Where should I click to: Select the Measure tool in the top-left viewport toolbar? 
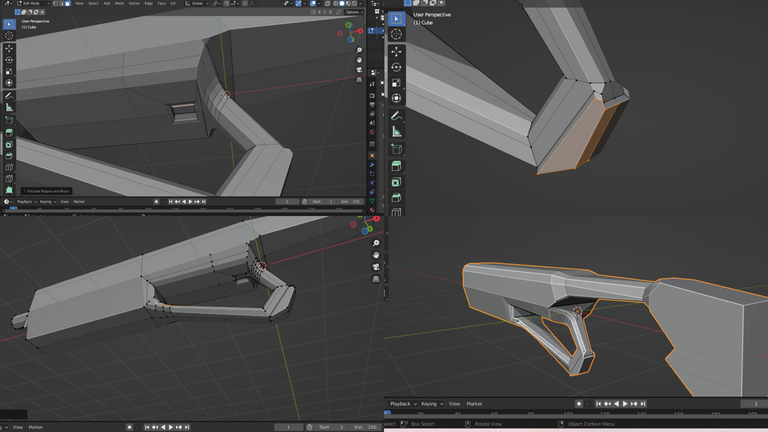(9, 107)
